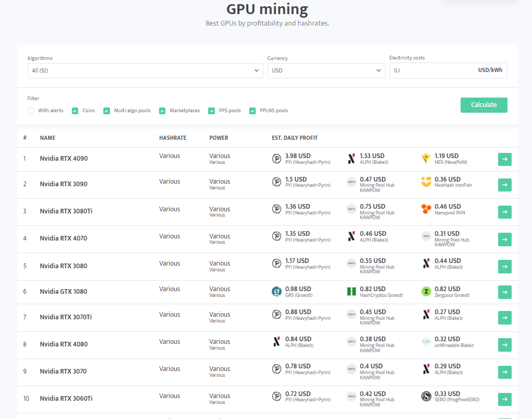Click the SERO ProgPowSERO coin icon
This screenshot has width=532, height=419.
coord(426,397)
